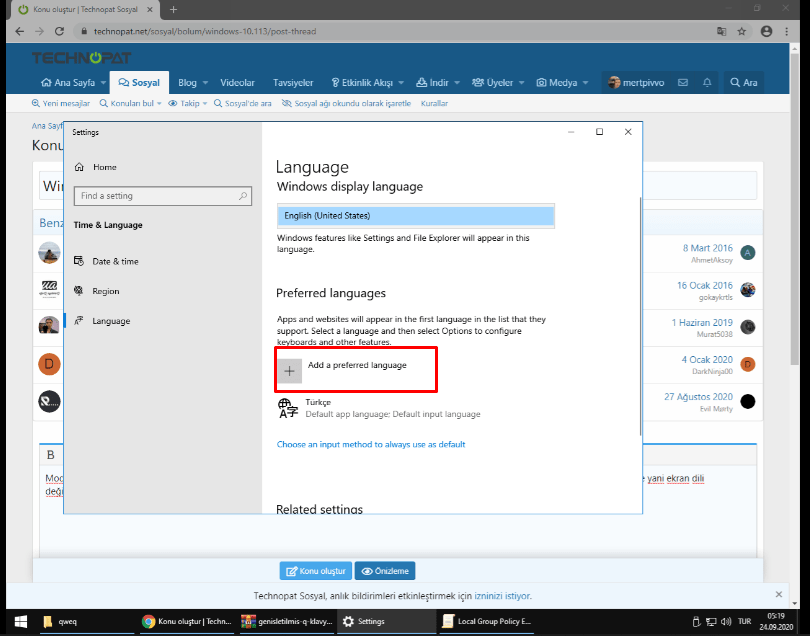The image size is (810, 636).
Task: Click Sosyal ağı okundu olarak işaretle
Action: tap(346, 103)
